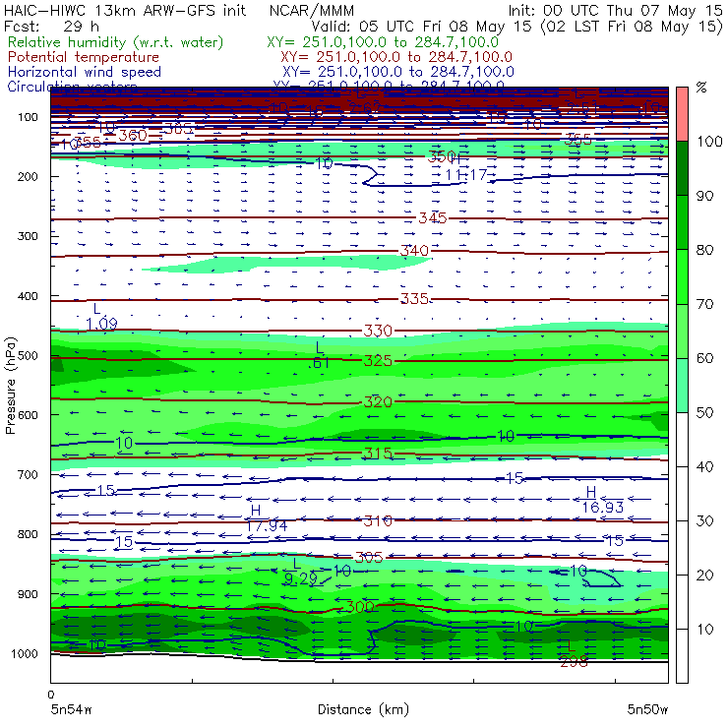Click the 1000 hPa pressure axis tick
The height and width of the screenshot is (728, 728).
point(25,653)
